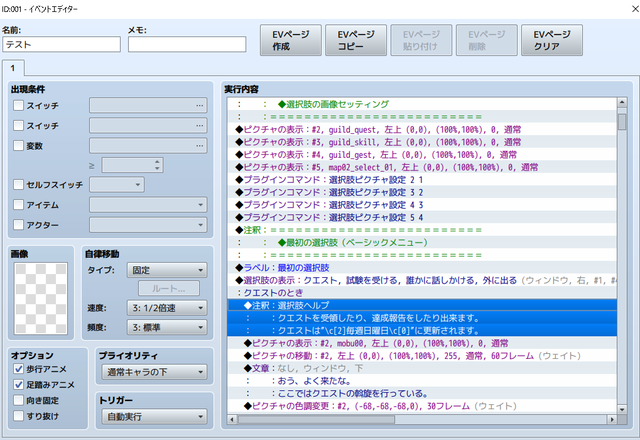Select the ピクチャの移動 #2 command line
Image resolution: width=640 pixels, height=440 pixels.
(422, 356)
